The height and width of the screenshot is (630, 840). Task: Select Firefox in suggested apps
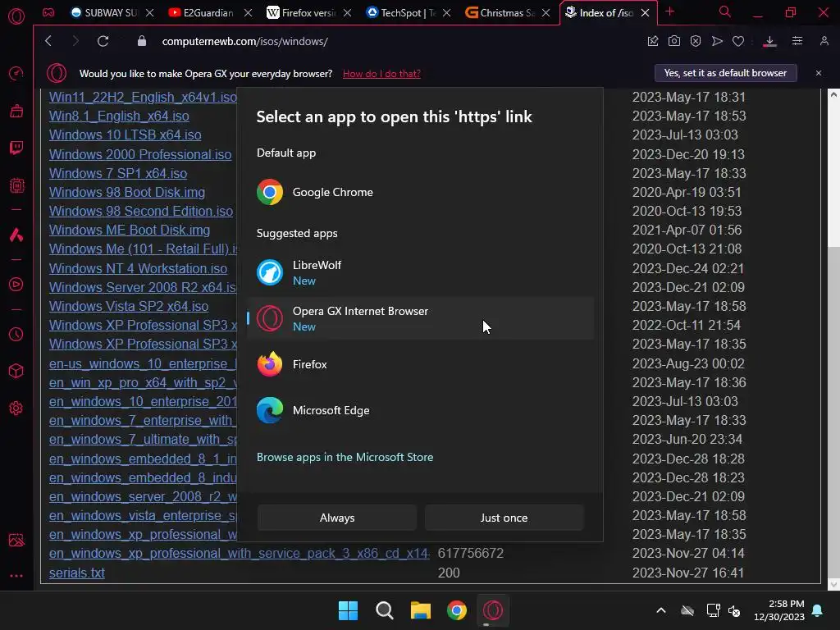point(421,364)
